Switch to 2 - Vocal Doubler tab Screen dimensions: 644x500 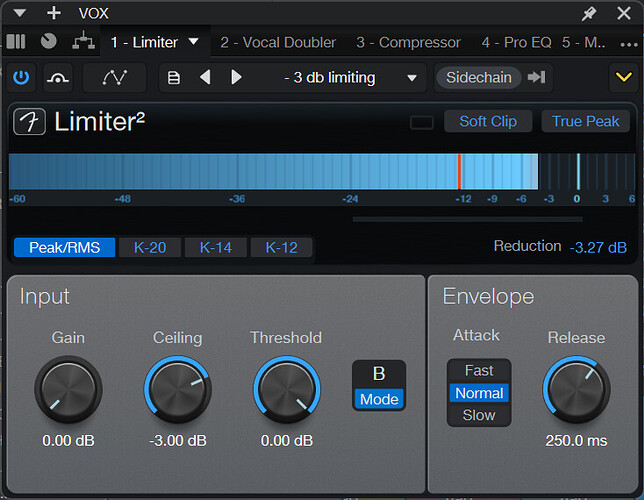[278, 42]
